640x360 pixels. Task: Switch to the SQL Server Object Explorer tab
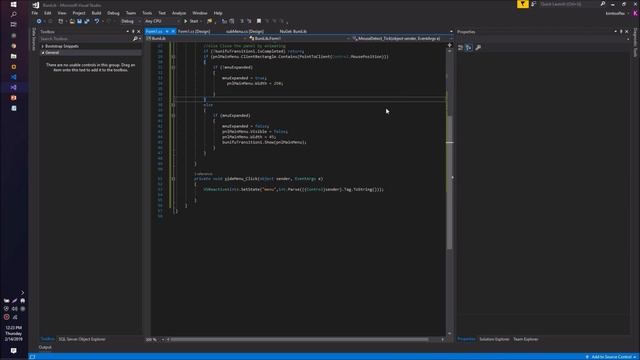click(x=82, y=339)
